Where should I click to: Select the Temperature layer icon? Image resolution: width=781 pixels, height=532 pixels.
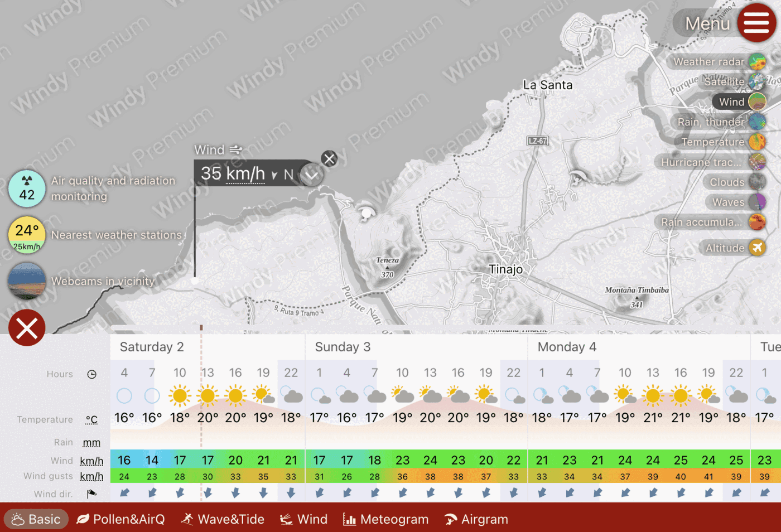point(757,142)
